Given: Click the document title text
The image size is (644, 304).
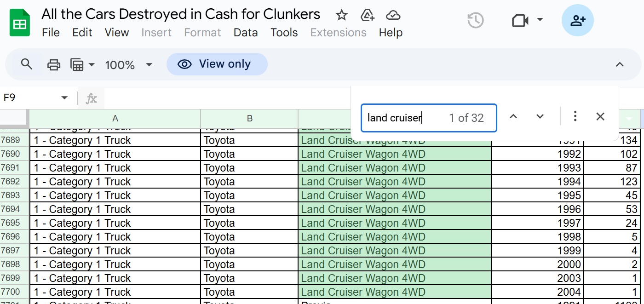Looking at the screenshot, I should pyautogui.click(x=181, y=14).
